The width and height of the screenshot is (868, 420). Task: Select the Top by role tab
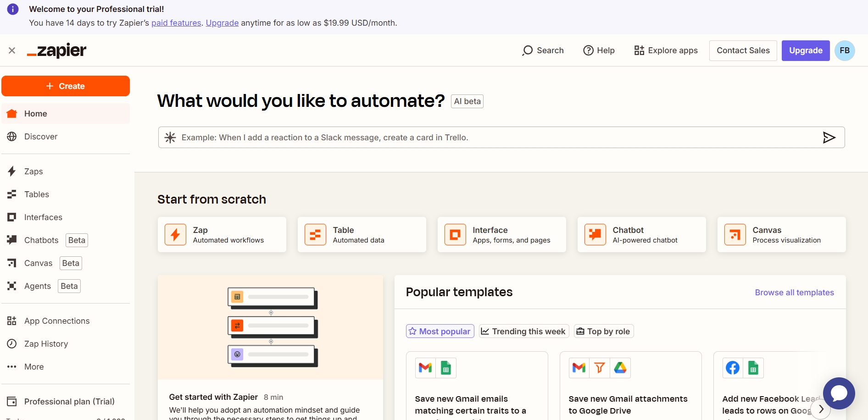coord(604,331)
